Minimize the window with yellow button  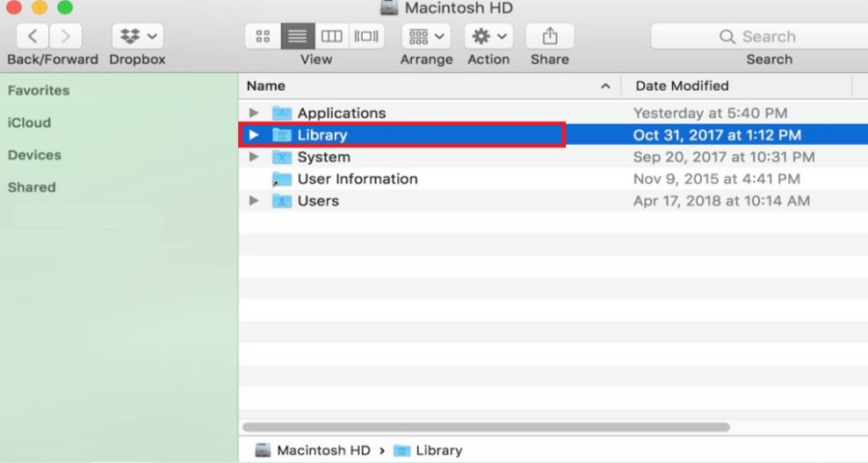click(x=40, y=7)
